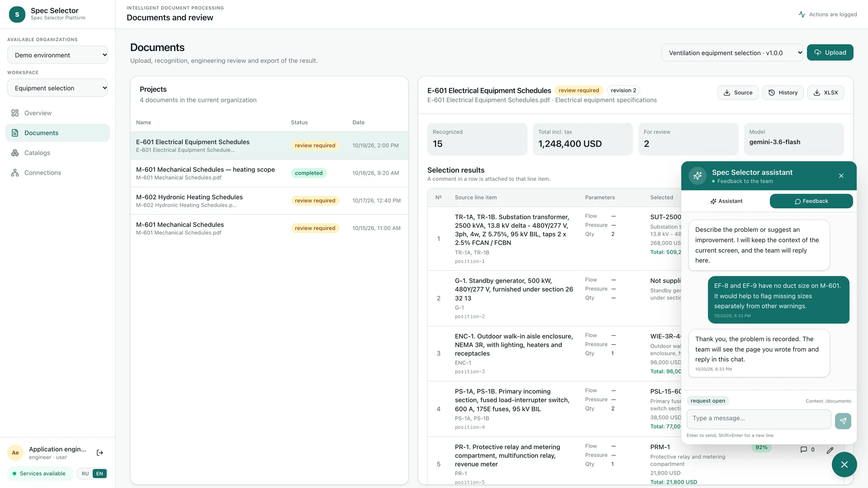Click the request open status chip

(x=708, y=401)
